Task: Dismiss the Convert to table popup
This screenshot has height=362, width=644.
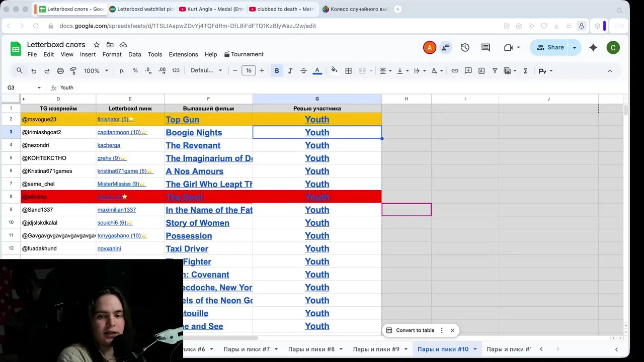Action: click(x=452, y=330)
